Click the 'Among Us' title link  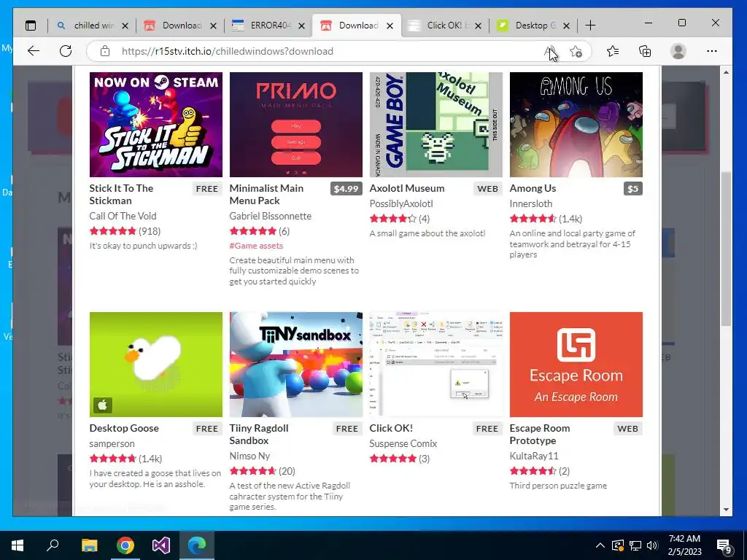click(533, 188)
